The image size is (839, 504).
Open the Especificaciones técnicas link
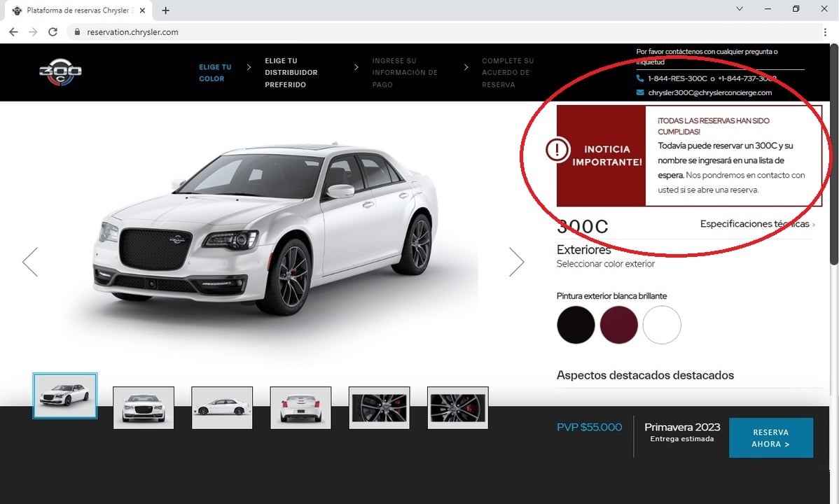click(x=757, y=223)
